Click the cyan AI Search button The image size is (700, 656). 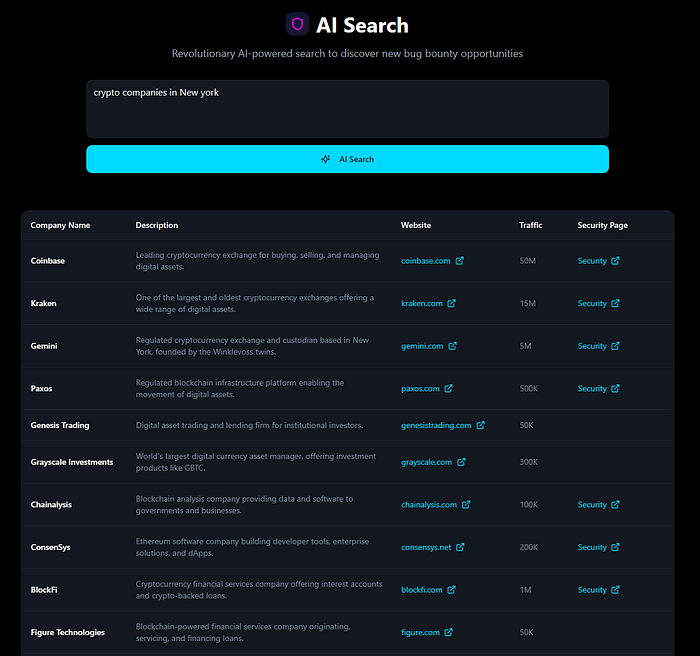point(347,159)
